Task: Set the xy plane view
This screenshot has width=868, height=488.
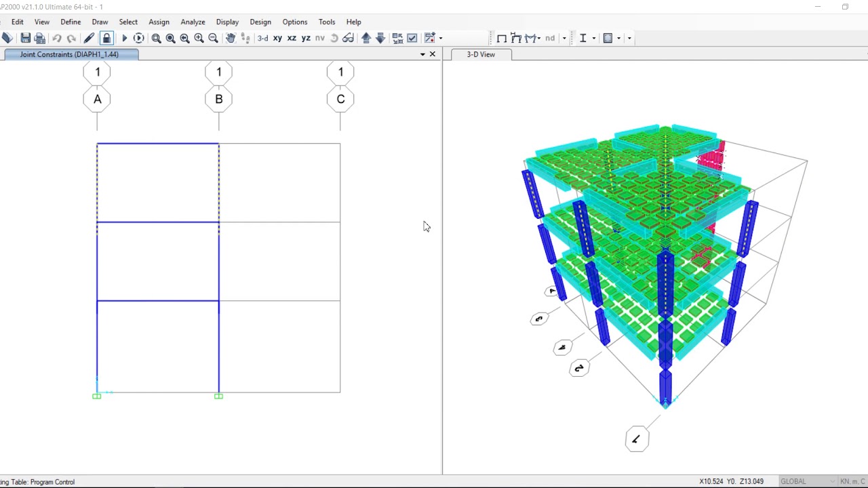Action: [277, 38]
